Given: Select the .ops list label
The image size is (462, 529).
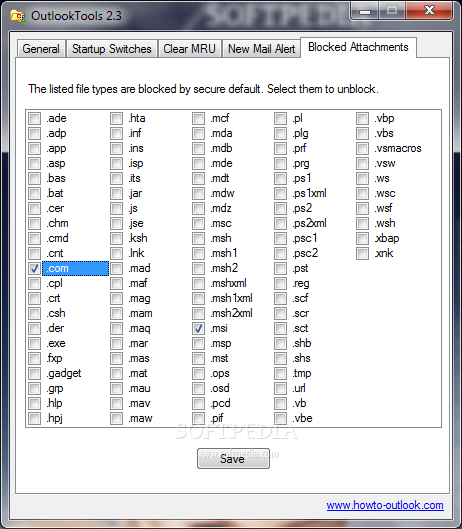Looking at the screenshot, I should 220,373.
